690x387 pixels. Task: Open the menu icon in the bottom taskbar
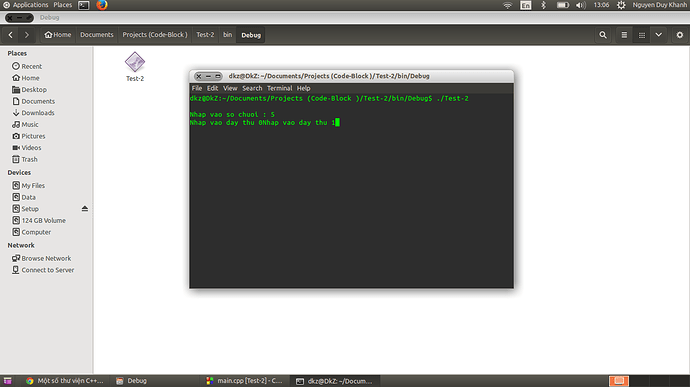pos(7,381)
